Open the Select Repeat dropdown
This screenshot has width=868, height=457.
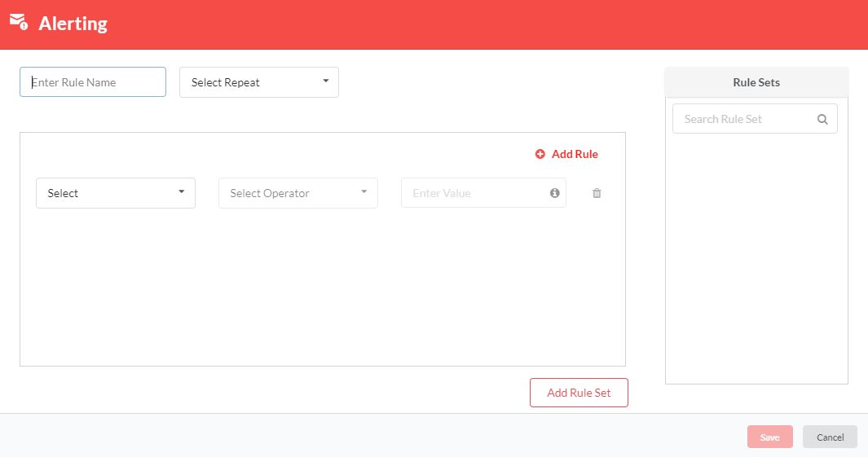tap(259, 82)
